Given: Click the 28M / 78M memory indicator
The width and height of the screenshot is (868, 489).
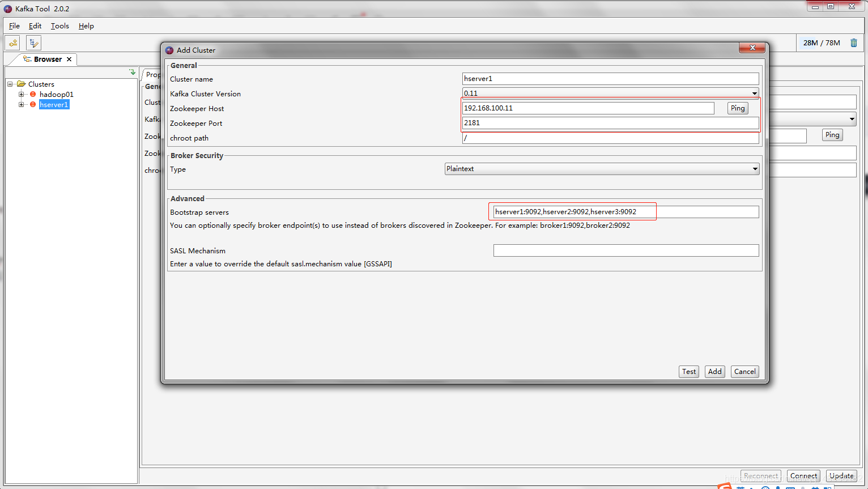Looking at the screenshot, I should pos(822,43).
